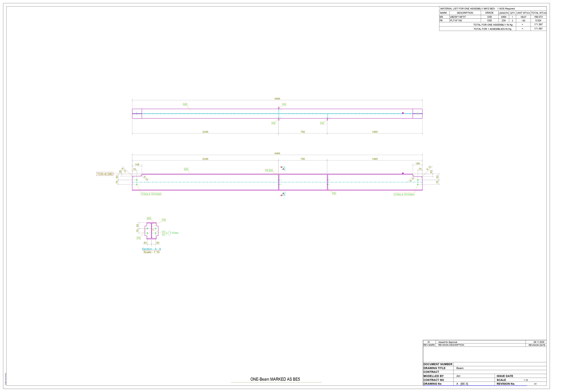The height and width of the screenshot is (392, 588).
Task: Click the 148 dimension at left beam end
Action: point(137,165)
